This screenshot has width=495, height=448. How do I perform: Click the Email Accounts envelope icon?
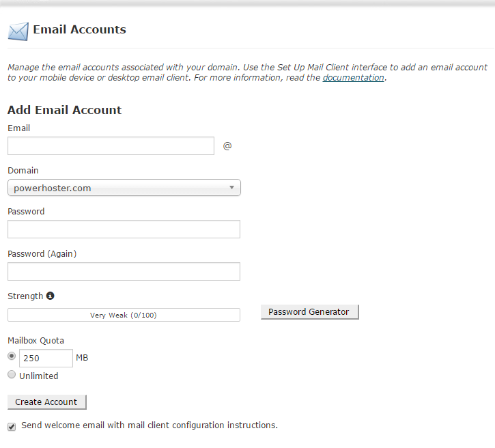click(x=18, y=31)
